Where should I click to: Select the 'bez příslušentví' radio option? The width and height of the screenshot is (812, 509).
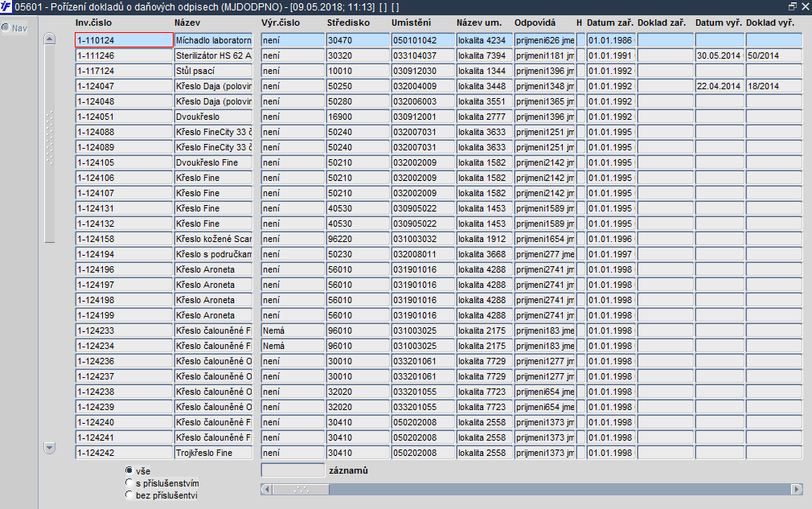coord(129,495)
